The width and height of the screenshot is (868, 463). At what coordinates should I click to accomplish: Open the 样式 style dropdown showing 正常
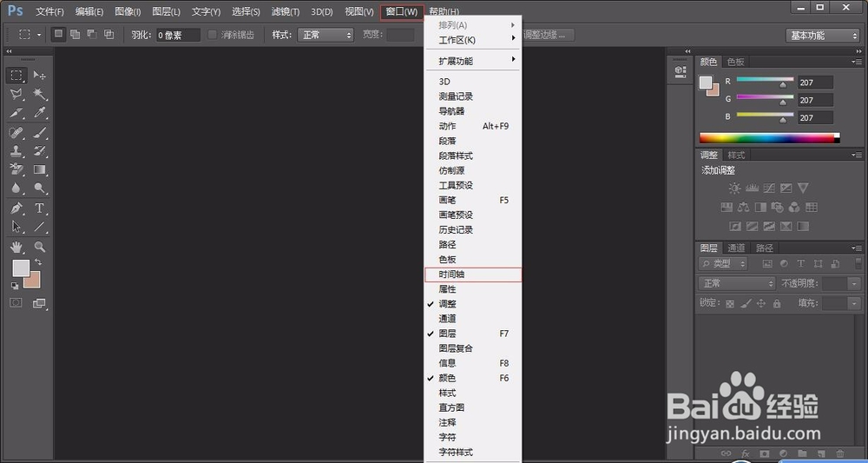coord(325,35)
